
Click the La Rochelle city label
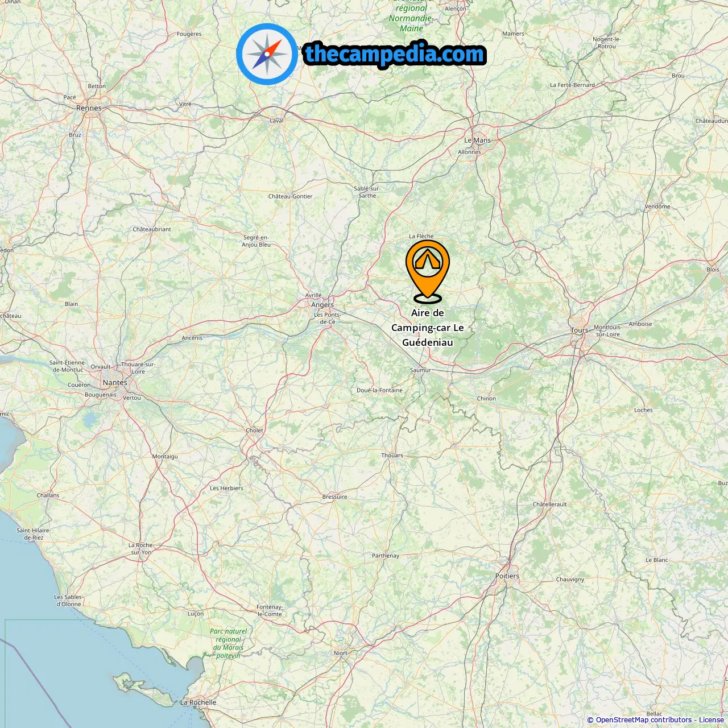198,702
